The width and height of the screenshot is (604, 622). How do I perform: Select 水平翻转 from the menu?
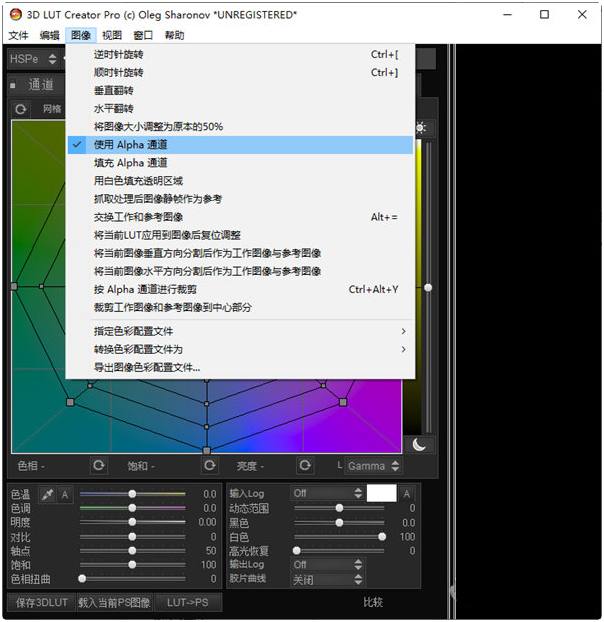pyautogui.click(x=113, y=108)
